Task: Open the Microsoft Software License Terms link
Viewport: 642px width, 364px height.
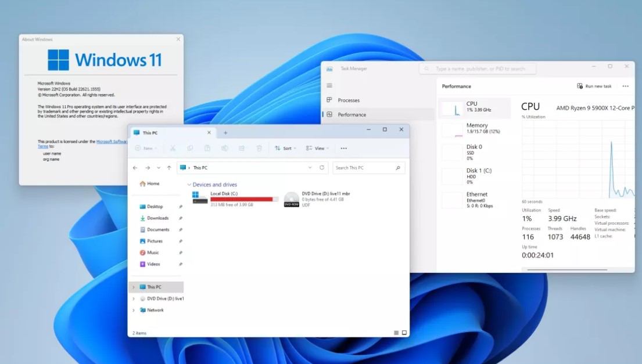Action: click(x=112, y=142)
